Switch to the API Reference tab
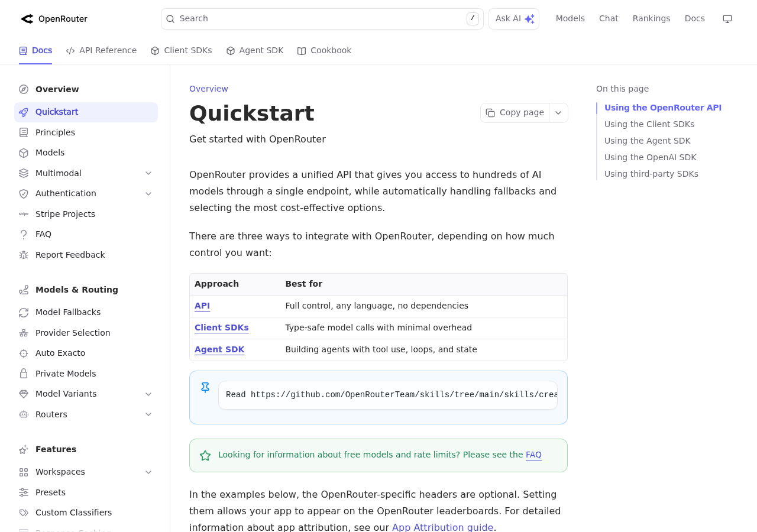 coord(101,51)
